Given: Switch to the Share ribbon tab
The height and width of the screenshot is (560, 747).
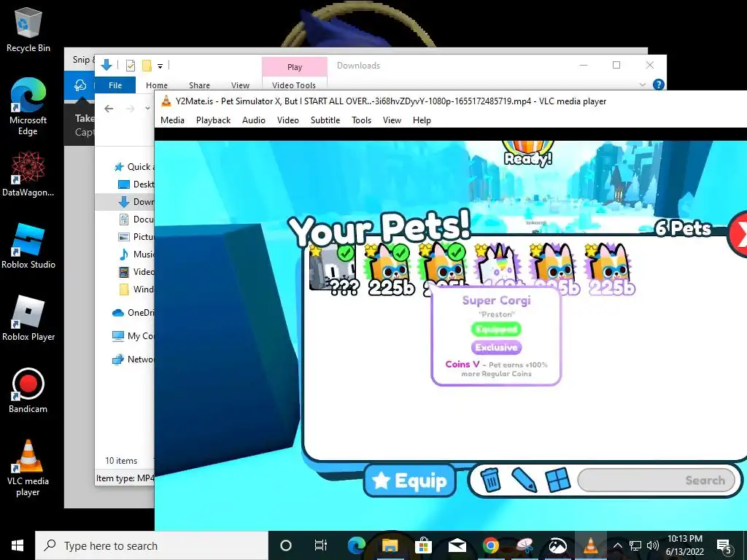Looking at the screenshot, I should 199,85.
